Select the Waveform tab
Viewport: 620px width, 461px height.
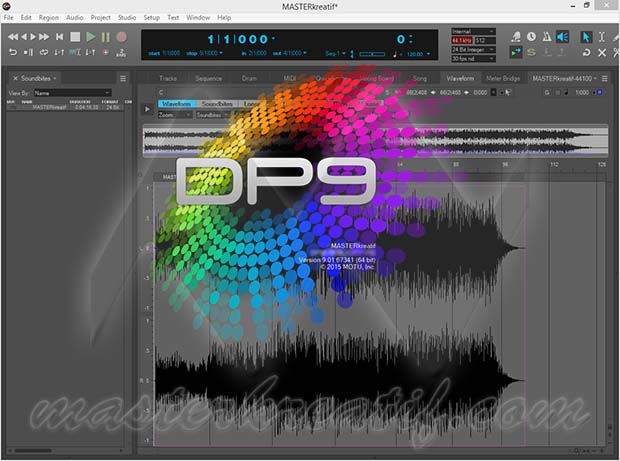click(460, 78)
